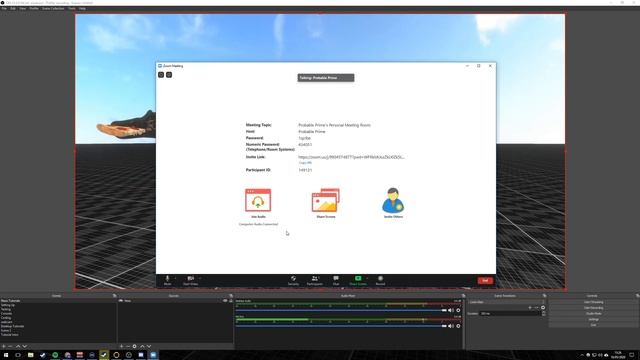Select the Tutorial Intro scene
This screenshot has height=360, width=640.
(9, 335)
